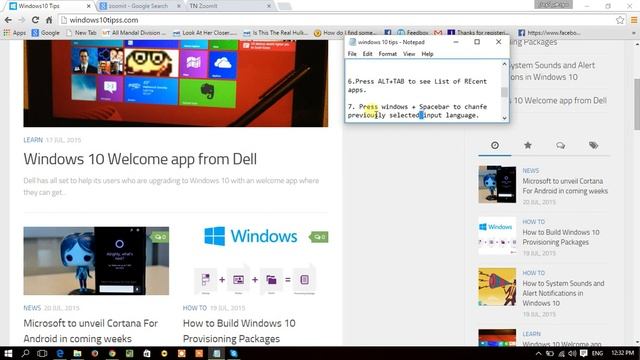The height and width of the screenshot is (360, 640).
Task: Click the browser page vertical scrollbar
Action: tap(636, 104)
